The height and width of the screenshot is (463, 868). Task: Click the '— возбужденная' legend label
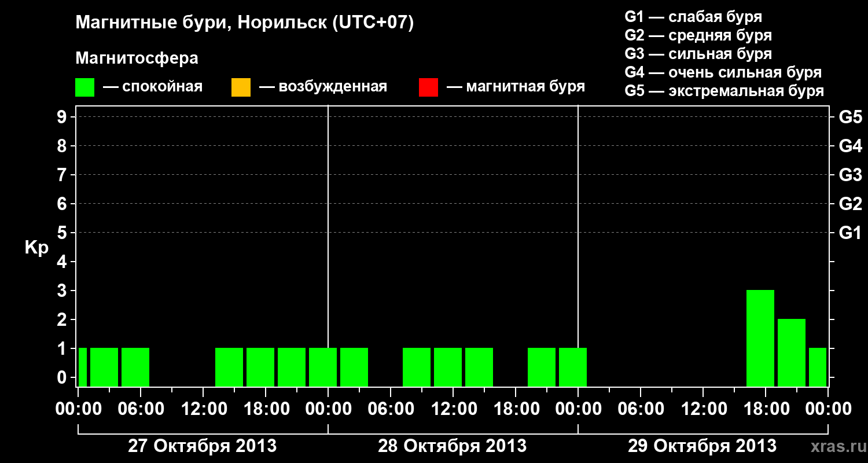323,87
